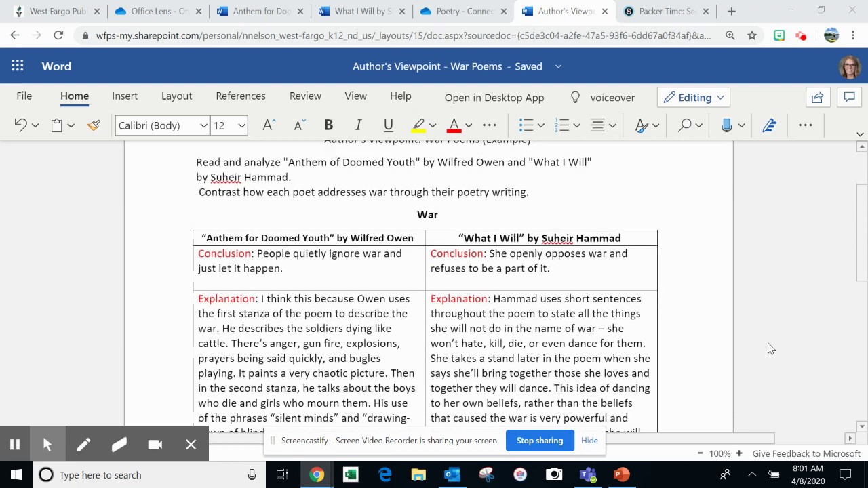Open the Calibri (Body) font name box

(x=162, y=125)
